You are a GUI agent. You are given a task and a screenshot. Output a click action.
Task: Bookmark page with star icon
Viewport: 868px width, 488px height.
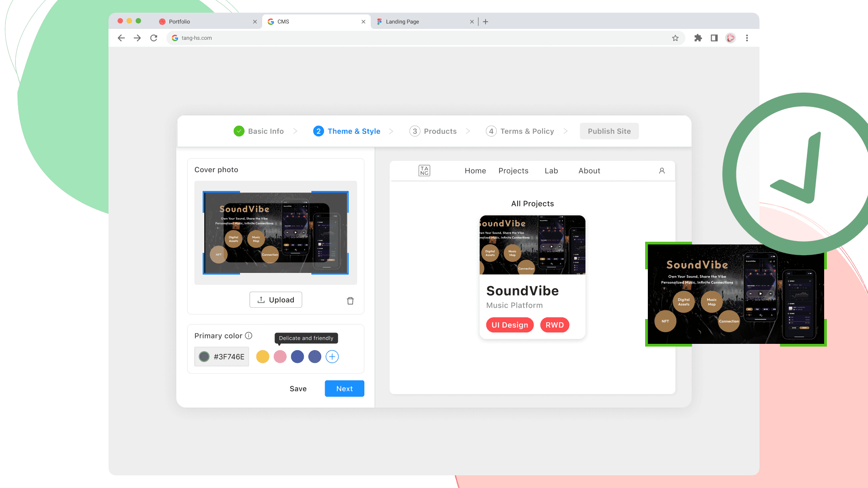(675, 38)
